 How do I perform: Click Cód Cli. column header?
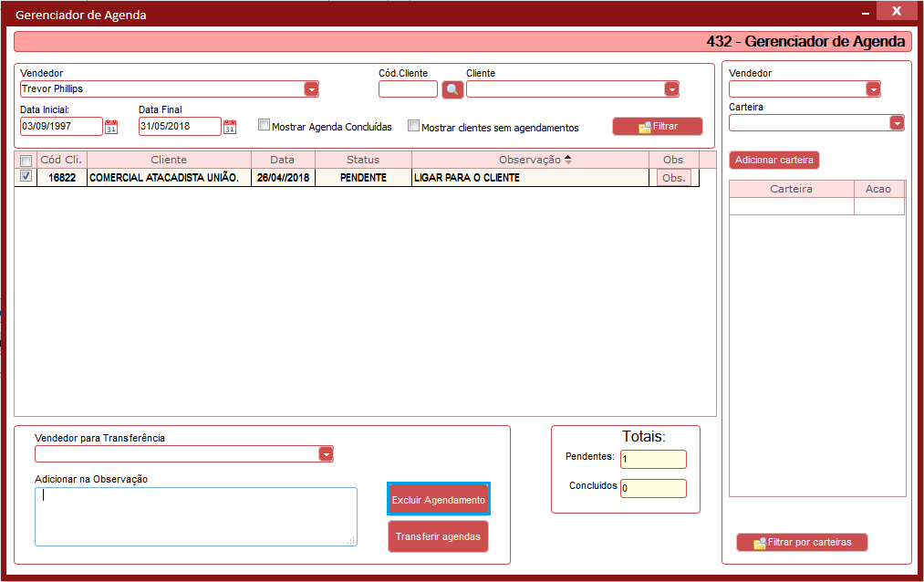point(61,160)
